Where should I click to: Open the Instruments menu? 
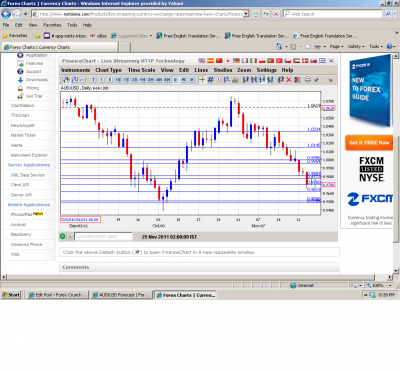[x=76, y=70]
